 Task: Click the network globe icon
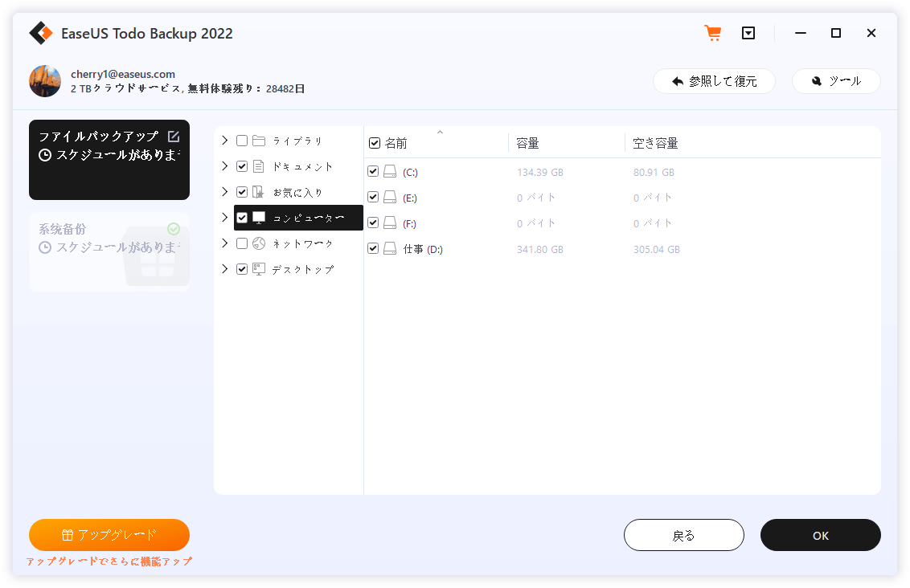(260, 243)
